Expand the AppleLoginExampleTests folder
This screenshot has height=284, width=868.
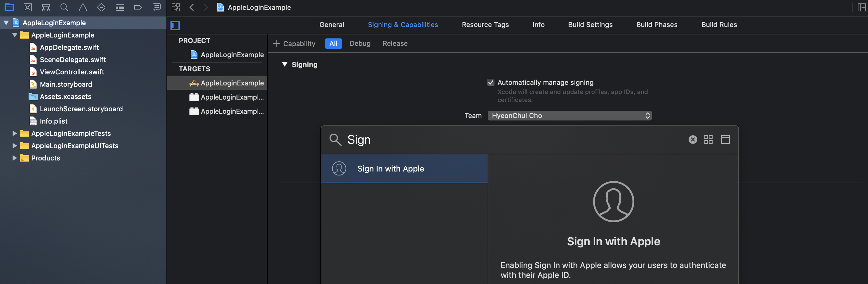coord(14,133)
